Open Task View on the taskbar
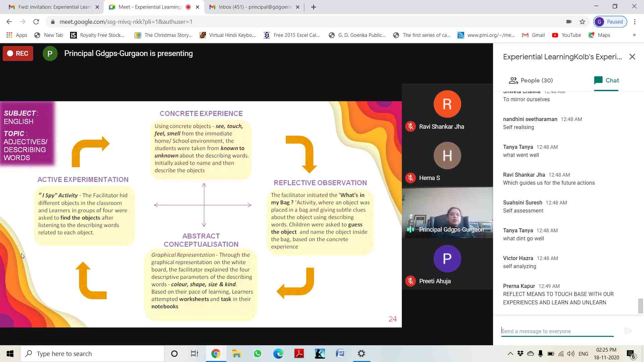644x362 pixels. 195,354
